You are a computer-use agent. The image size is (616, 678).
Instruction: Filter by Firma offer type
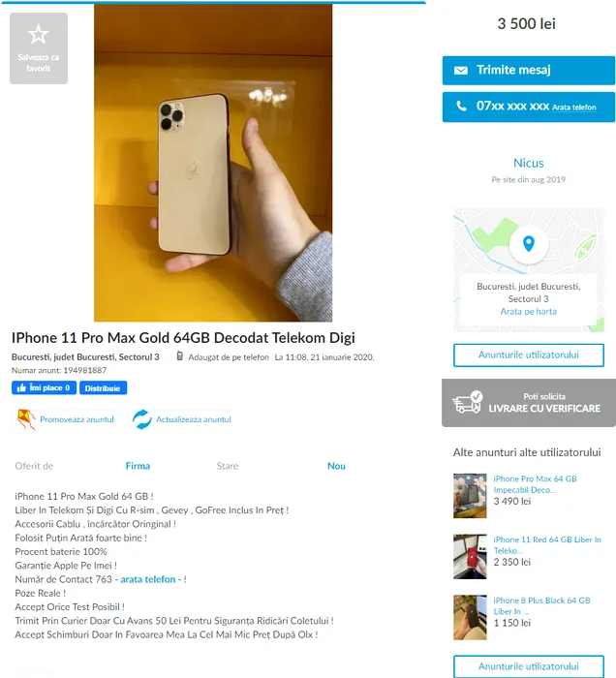[138, 466]
